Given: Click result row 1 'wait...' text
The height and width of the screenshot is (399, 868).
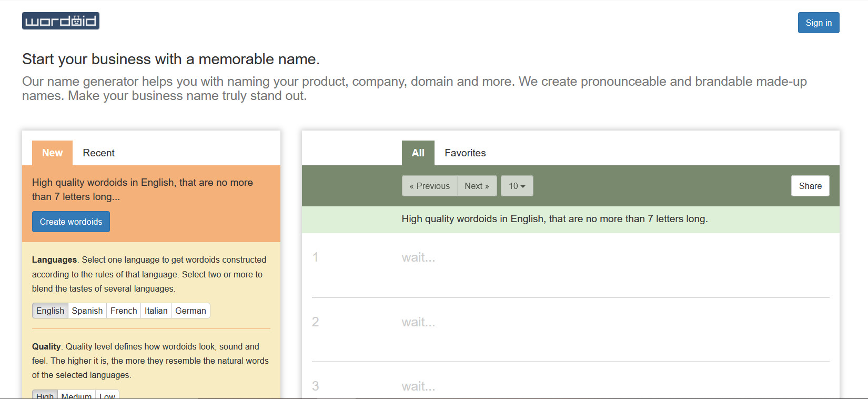Looking at the screenshot, I should (418, 257).
